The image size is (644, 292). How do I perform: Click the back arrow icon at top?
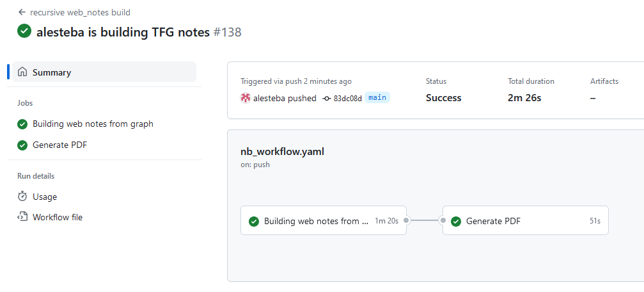click(22, 12)
